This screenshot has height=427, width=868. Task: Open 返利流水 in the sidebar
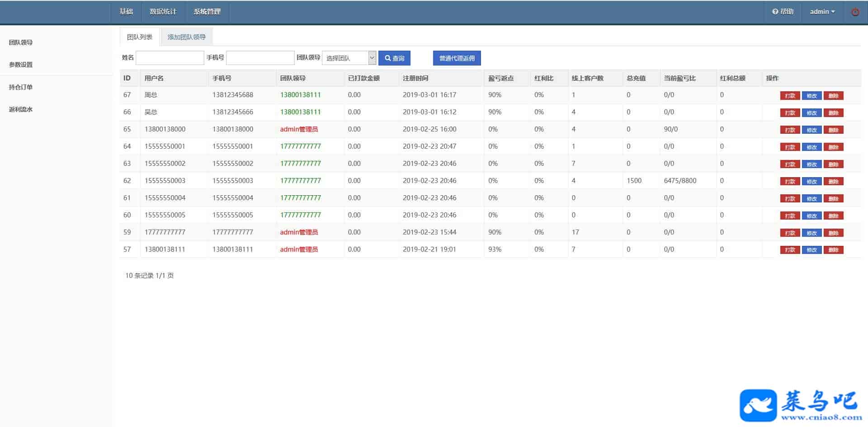pyautogui.click(x=21, y=109)
